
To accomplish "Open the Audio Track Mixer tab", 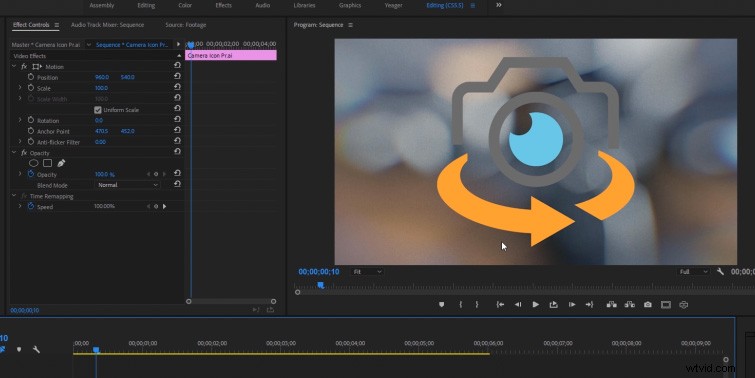I will coord(107,25).
